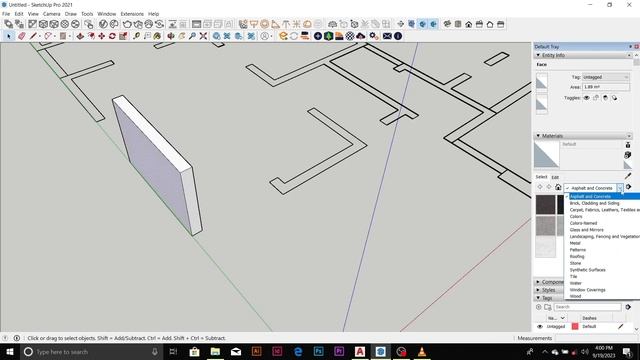Open File Explorer from taskbar
This screenshot has height=360, width=640.
[x=215, y=352]
